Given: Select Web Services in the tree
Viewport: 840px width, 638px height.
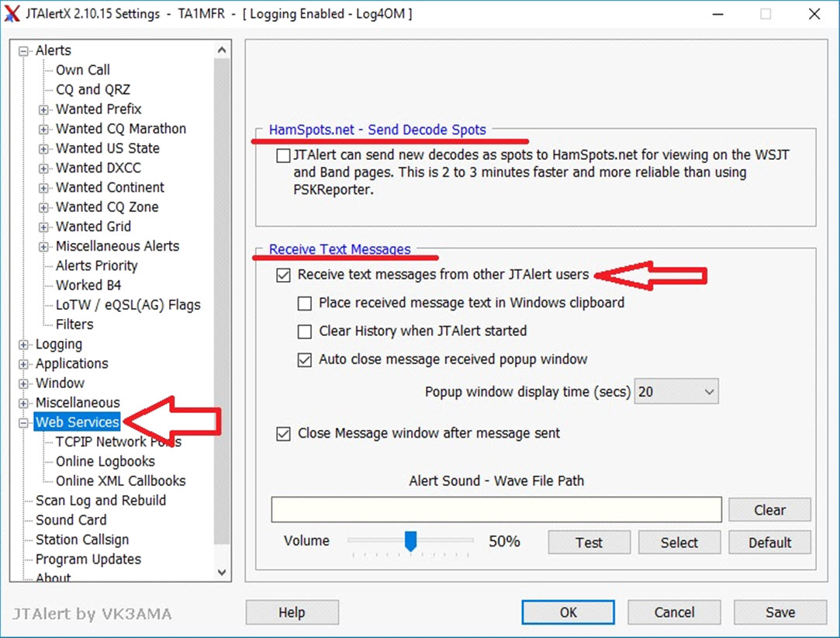Looking at the screenshot, I should (77, 422).
